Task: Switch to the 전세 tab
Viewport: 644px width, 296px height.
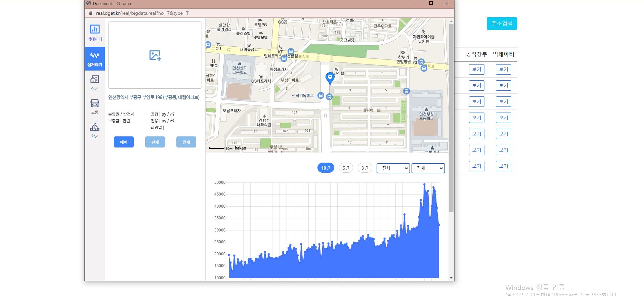Action: 155,142
